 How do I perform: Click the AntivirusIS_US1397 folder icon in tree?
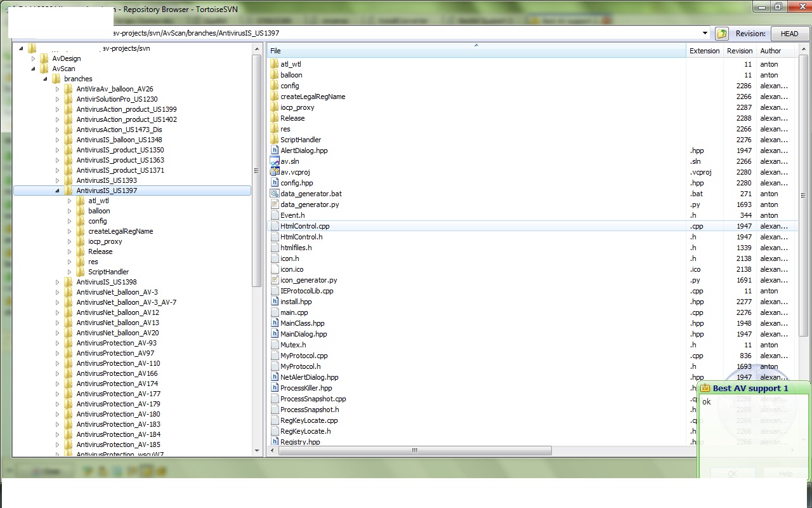(68, 190)
